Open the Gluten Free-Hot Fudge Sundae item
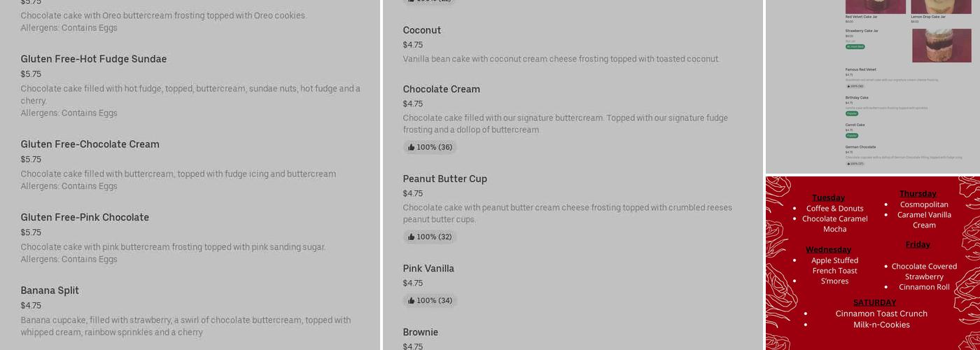 94,59
